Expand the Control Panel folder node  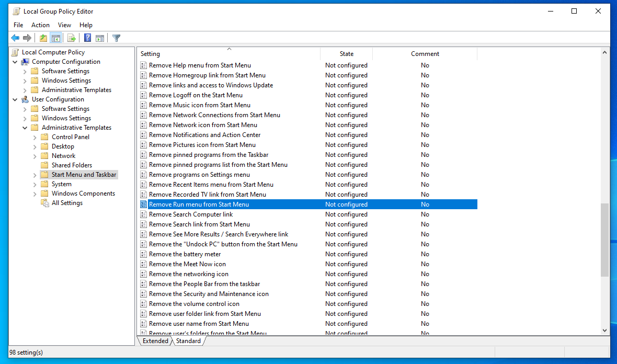coord(35,137)
